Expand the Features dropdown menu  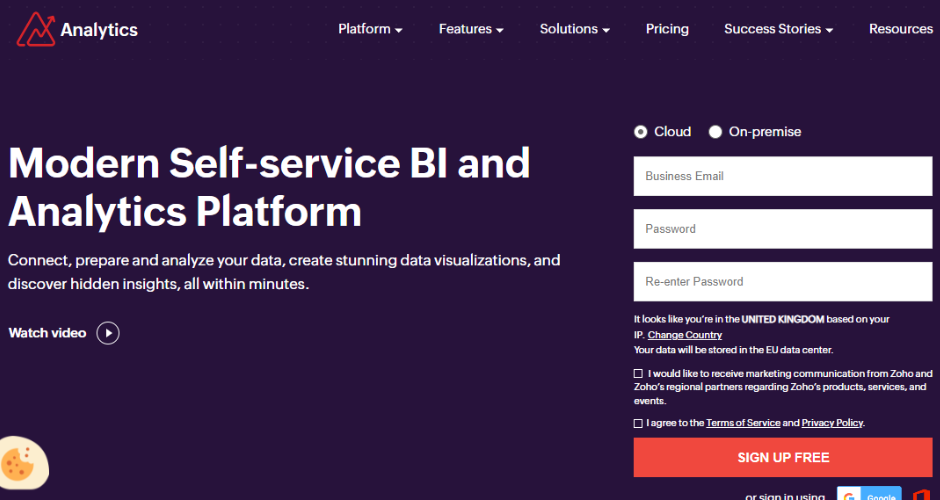pyautogui.click(x=471, y=29)
